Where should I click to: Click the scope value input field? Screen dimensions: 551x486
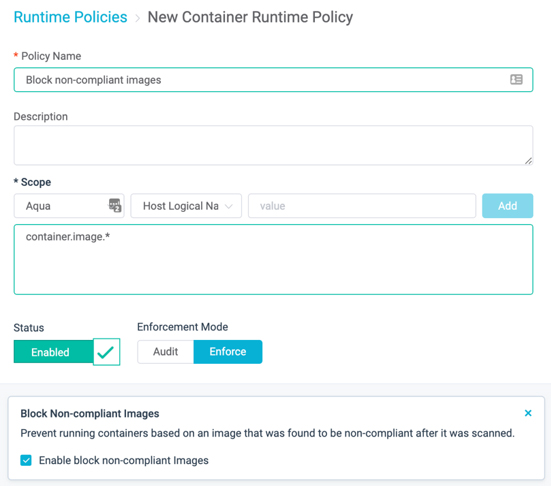click(362, 206)
